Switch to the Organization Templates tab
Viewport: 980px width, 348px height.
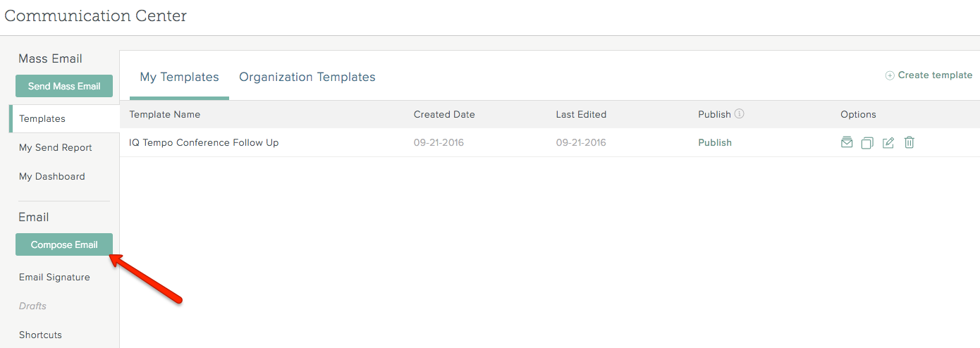[307, 77]
